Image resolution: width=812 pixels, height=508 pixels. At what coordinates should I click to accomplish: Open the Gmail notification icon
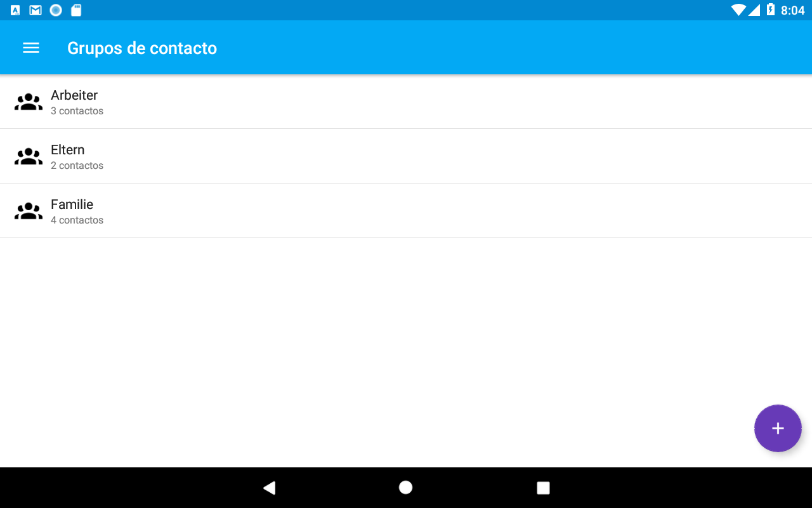[x=36, y=10]
